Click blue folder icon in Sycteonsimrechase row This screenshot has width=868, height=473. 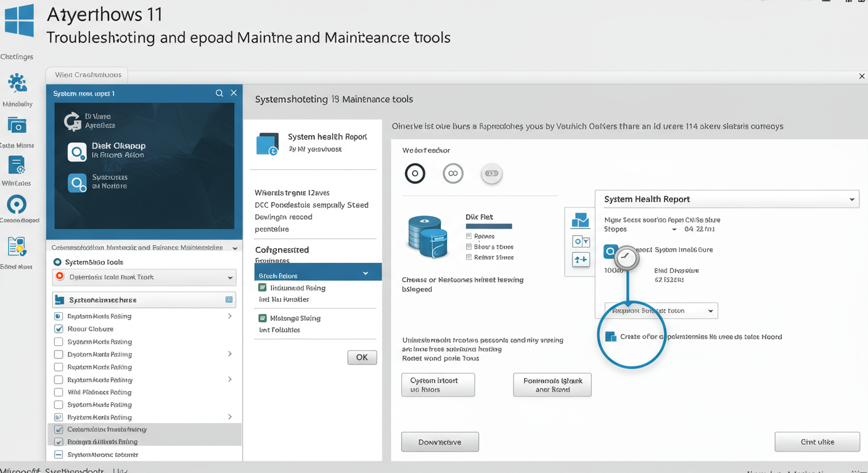click(60, 300)
